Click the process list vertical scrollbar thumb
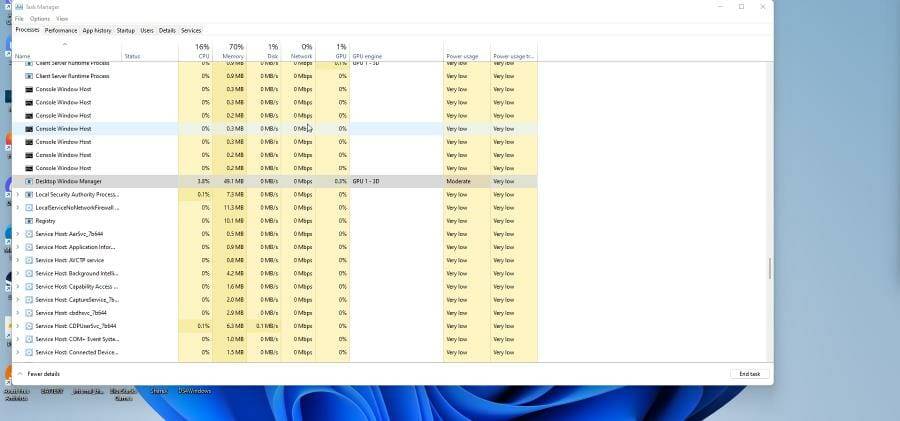This screenshot has width=900, height=421. 770,268
